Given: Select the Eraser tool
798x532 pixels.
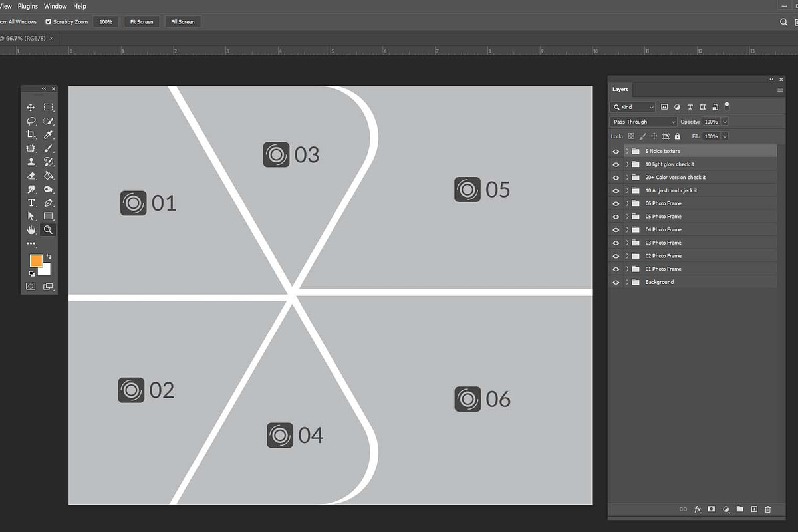Looking at the screenshot, I should click(x=31, y=176).
